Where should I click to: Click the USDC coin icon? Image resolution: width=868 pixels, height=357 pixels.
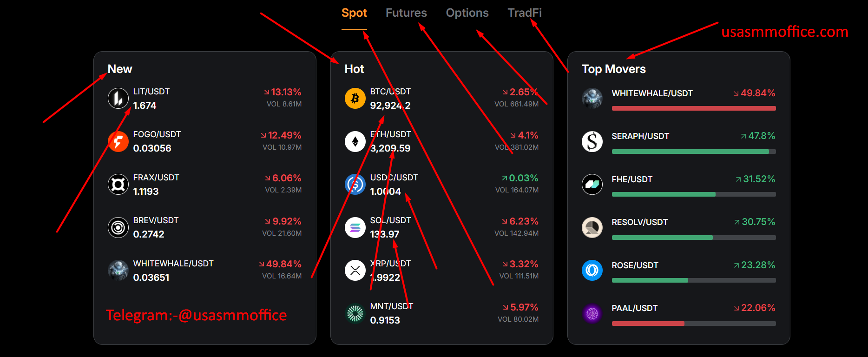[355, 185]
